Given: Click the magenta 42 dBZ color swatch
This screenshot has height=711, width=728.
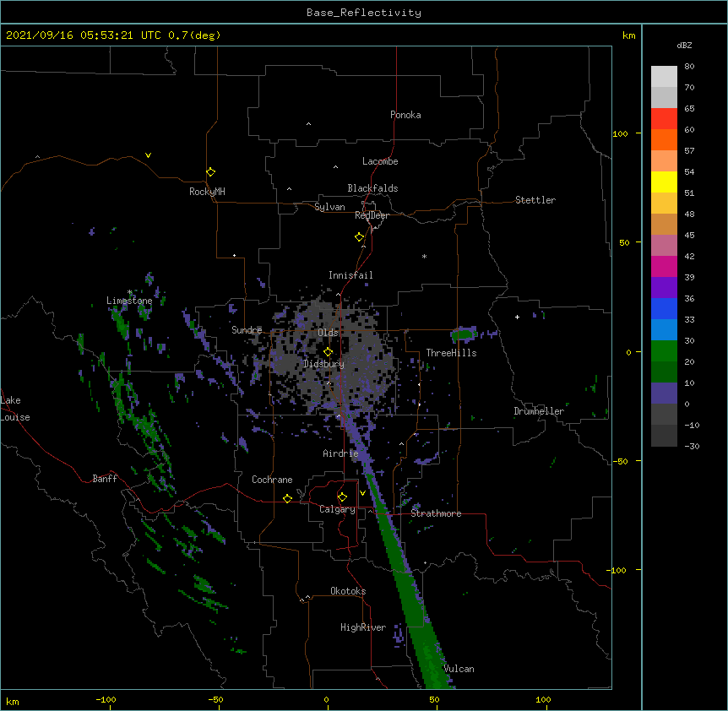Looking at the screenshot, I should (664, 266).
